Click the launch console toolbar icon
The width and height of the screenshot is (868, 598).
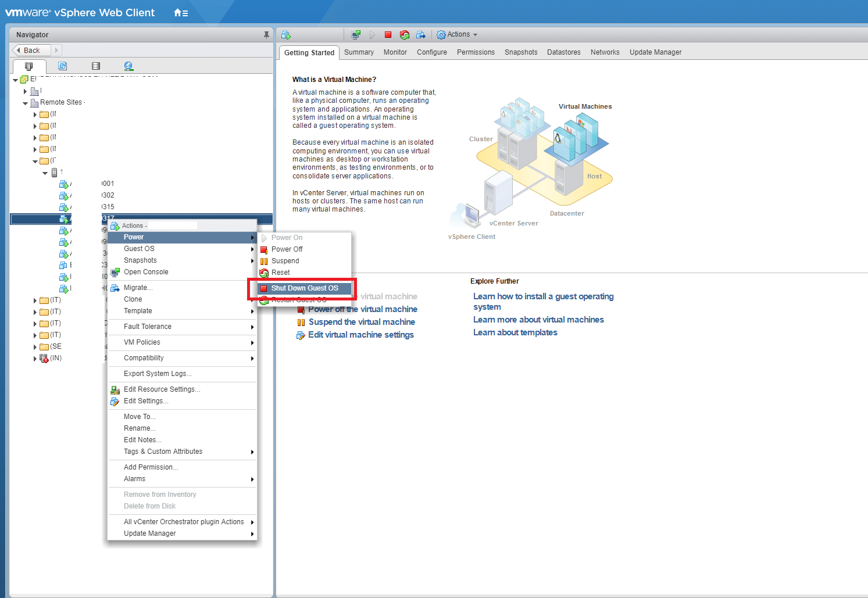(x=356, y=35)
